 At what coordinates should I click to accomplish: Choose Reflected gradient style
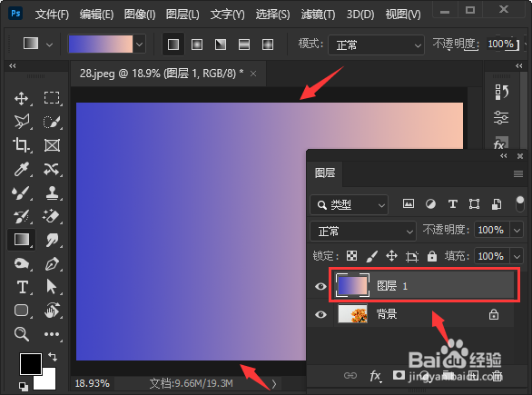244,44
